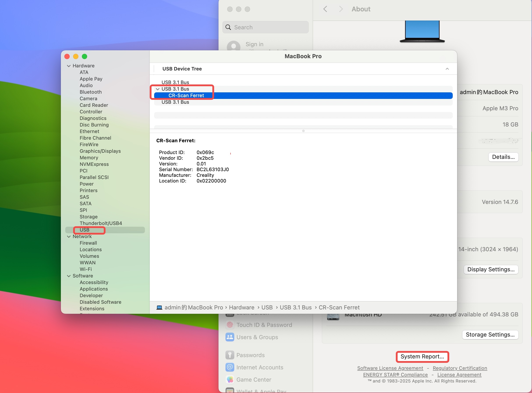The height and width of the screenshot is (393, 532).
Task: Open the Software License Agreement link
Action: [390, 368]
